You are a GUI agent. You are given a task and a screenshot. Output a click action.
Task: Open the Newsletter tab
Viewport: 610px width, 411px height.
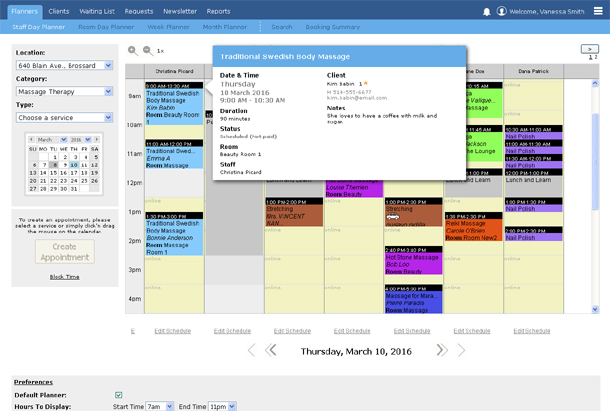180,12
